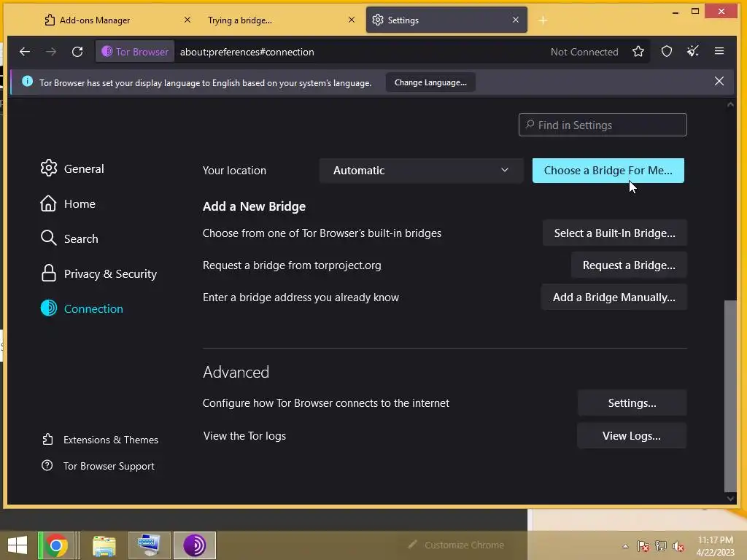747x560 pixels.
Task: Click the Add a New Bridge heading
Action: tap(254, 206)
